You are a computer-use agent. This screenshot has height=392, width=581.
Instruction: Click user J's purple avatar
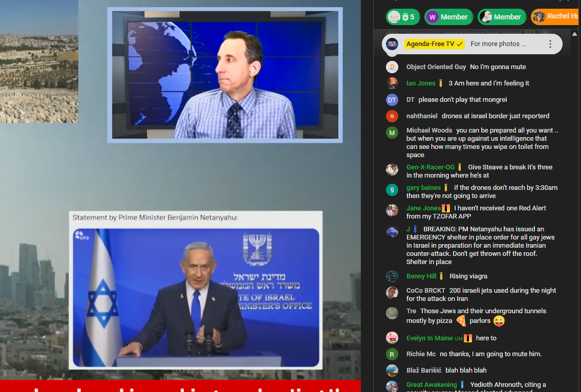pos(392,232)
